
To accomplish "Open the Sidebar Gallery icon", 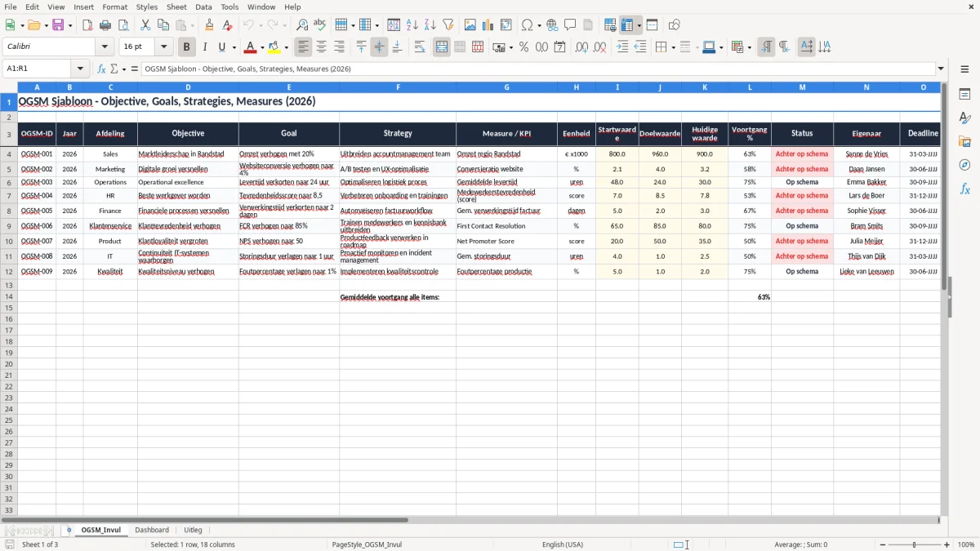I will tap(964, 141).
